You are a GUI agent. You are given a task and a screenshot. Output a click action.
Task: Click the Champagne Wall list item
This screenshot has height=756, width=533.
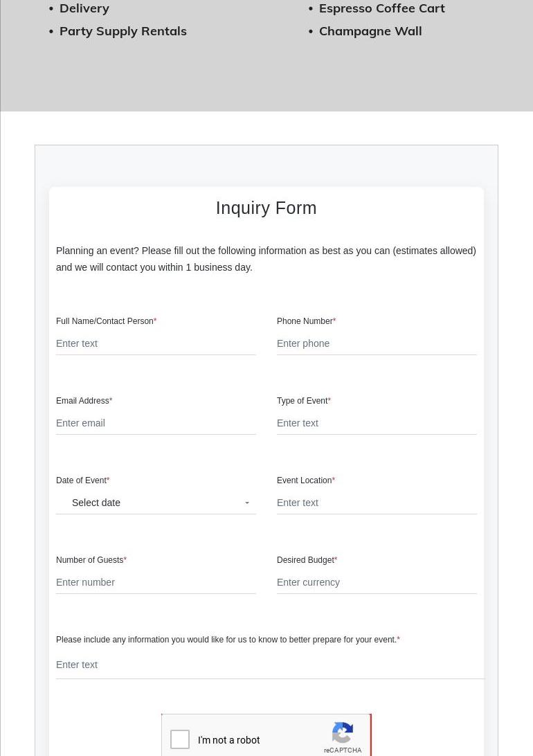pos(370,31)
